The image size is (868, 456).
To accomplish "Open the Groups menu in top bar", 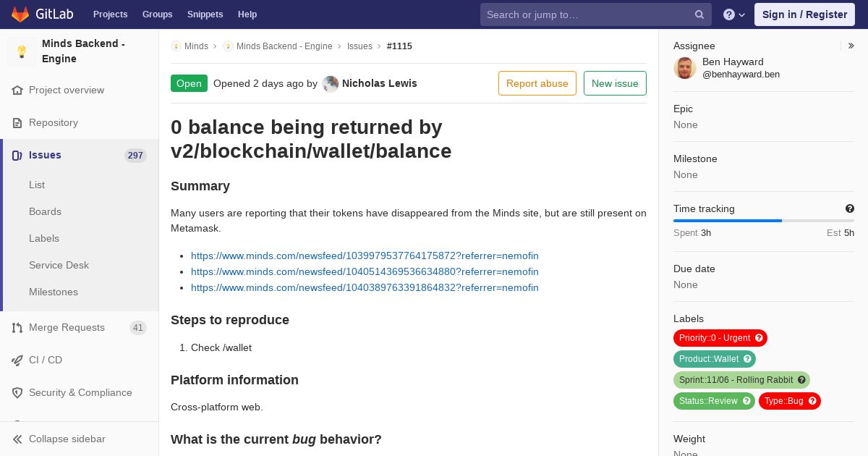I will [157, 14].
